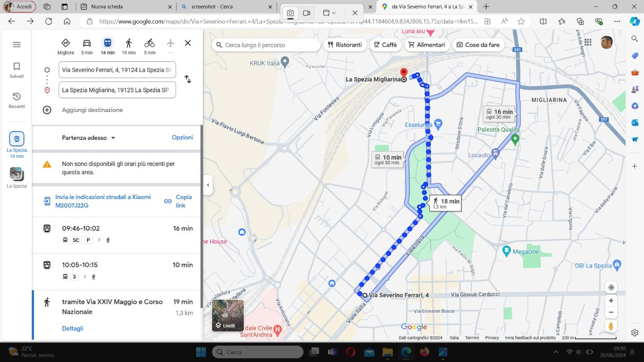Screen dimensions: 644x362
Task: Swap start and destination points
Action: click(x=188, y=79)
